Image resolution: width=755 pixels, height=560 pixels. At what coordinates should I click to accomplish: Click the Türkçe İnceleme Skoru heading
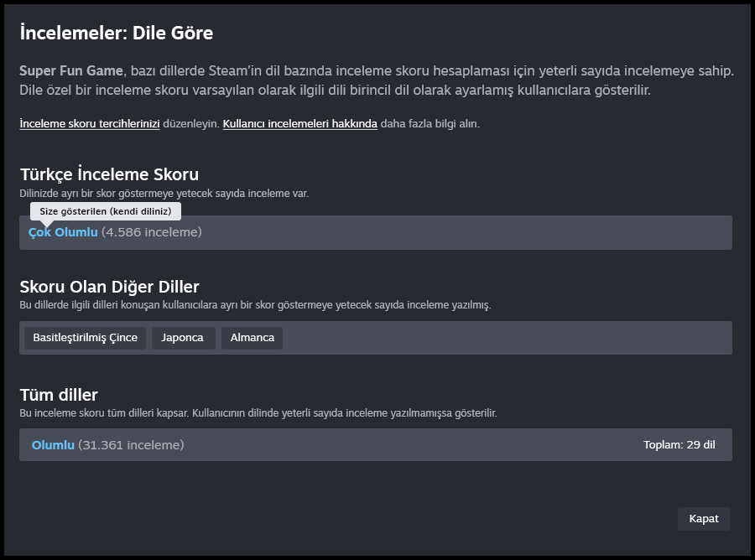click(109, 174)
